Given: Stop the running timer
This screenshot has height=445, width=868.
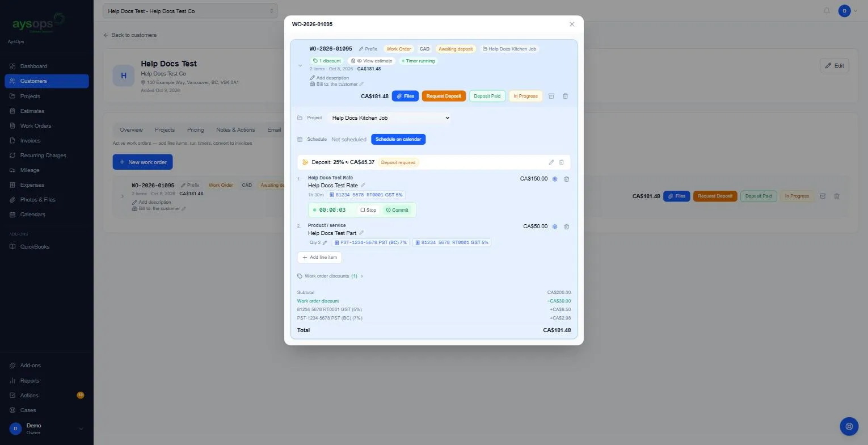Looking at the screenshot, I should coord(368,210).
